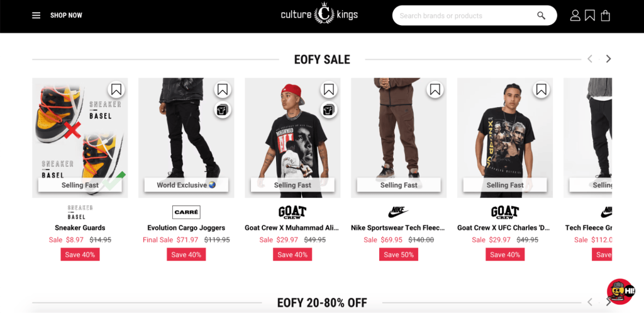Open the Goat Crew X Muhammad Ali link
The height and width of the screenshot is (313, 644).
[292, 228]
